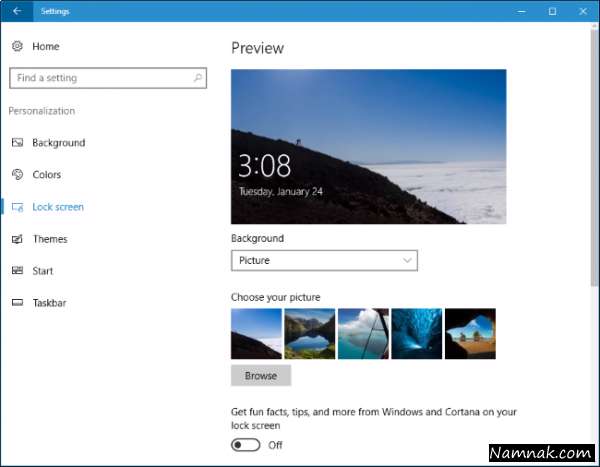Click the Taskbar icon in sidebar
The width and height of the screenshot is (600, 467).
[x=17, y=303]
